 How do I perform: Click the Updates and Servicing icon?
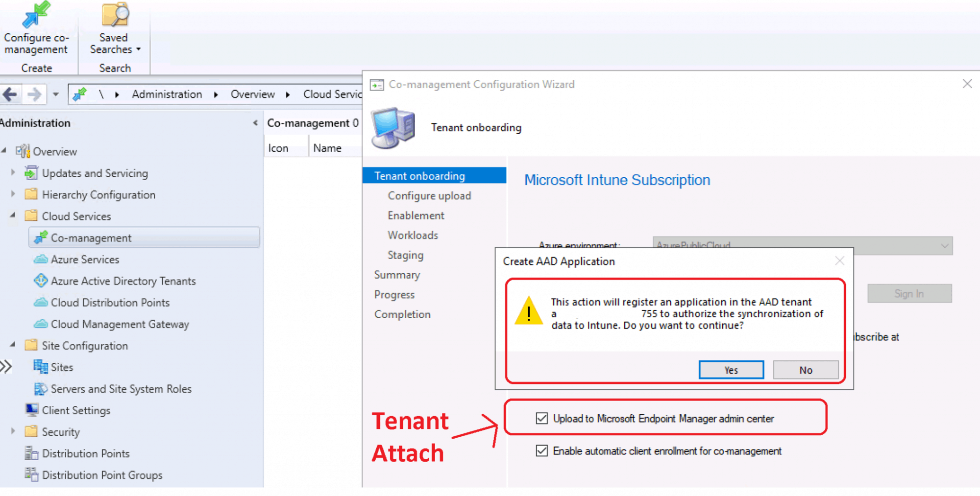[31, 173]
